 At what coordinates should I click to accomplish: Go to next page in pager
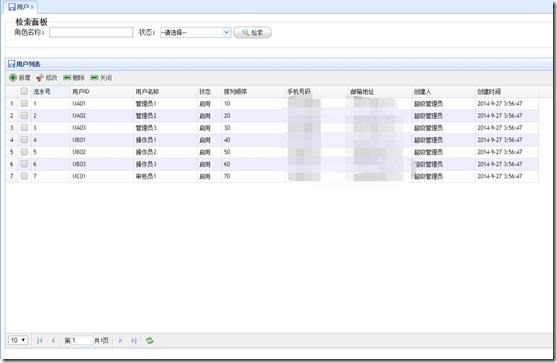pos(120,341)
